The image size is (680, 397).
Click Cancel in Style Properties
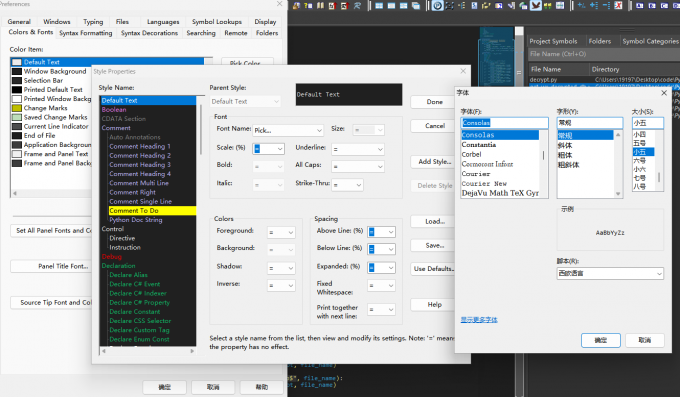(x=435, y=126)
